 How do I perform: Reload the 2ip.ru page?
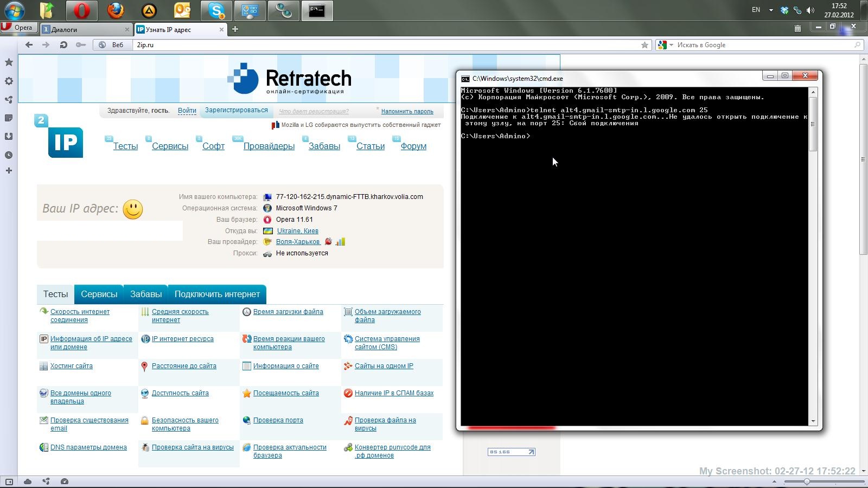63,45
